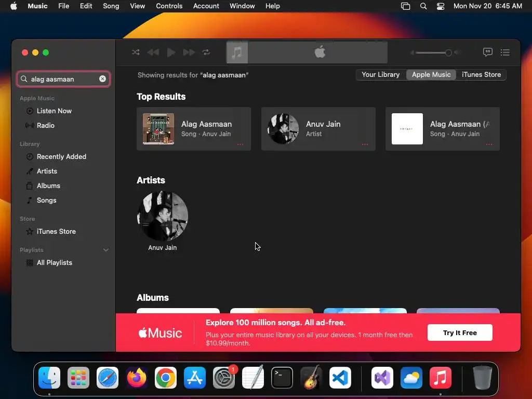Viewport: 532px width, 399px height.
Task: Click the Stage Manager menu bar icon
Action: pyautogui.click(x=405, y=6)
